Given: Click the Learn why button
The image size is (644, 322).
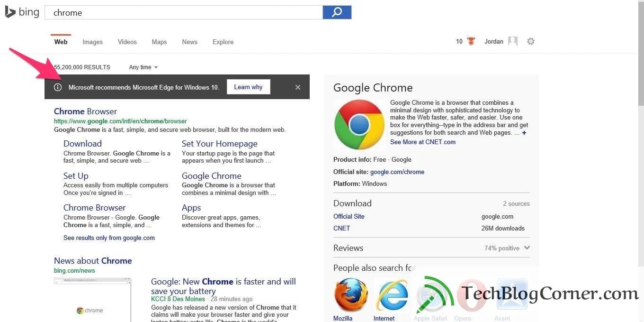Looking at the screenshot, I should [248, 87].
